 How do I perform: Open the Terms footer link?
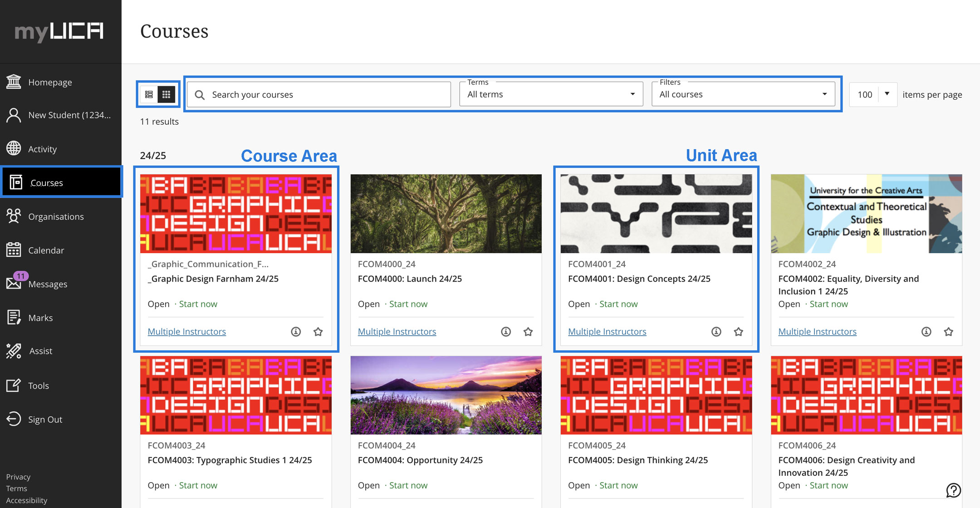pyautogui.click(x=16, y=488)
